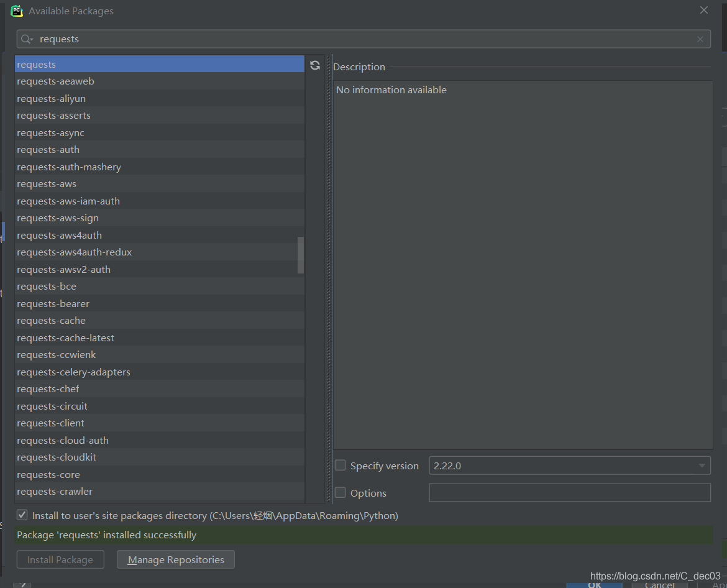Viewport: 727px width, 588px height.
Task: Select requests-crawler package
Action: click(160, 492)
